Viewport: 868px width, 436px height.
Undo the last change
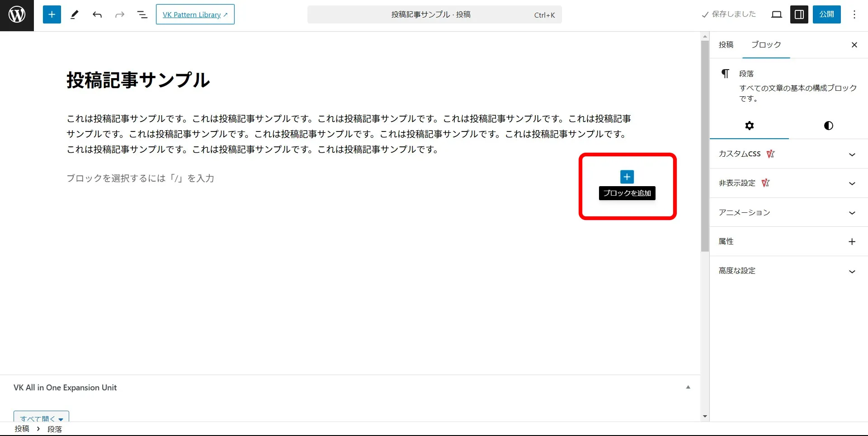click(97, 14)
